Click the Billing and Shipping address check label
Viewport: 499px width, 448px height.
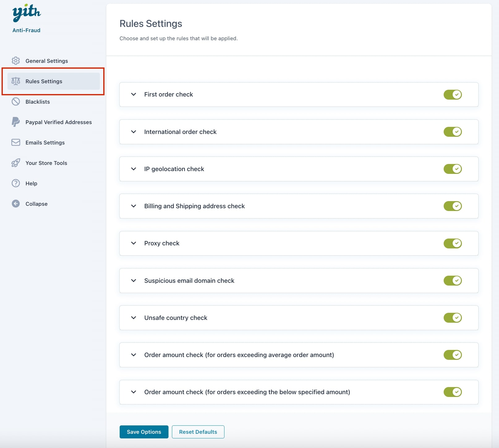[194, 206]
